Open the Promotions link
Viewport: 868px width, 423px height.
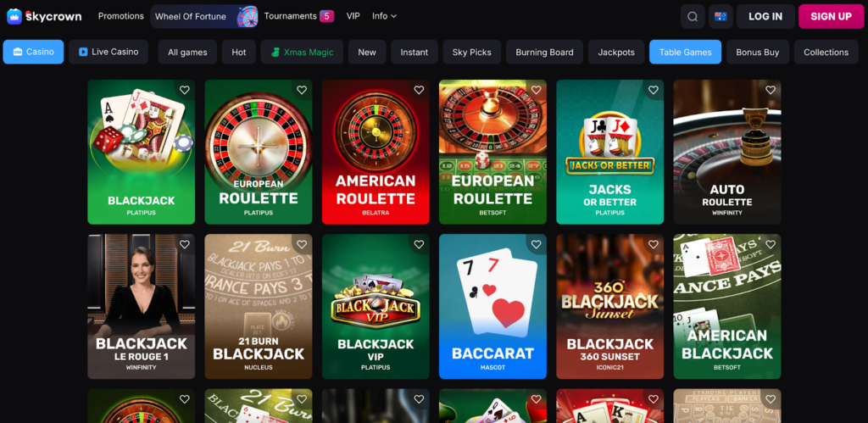(120, 16)
